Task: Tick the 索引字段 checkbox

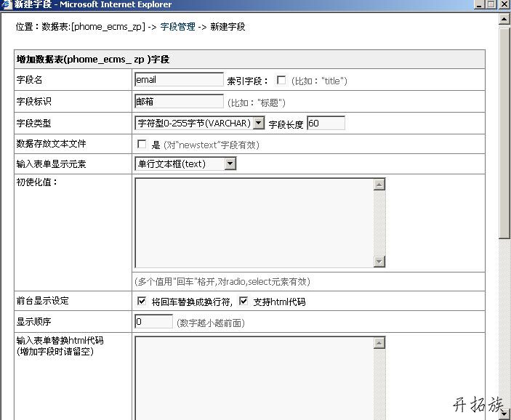Action: [281, 80]
